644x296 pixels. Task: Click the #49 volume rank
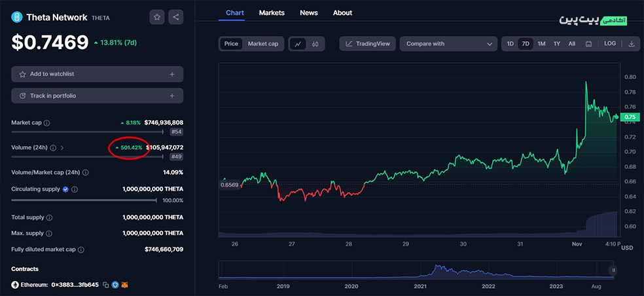click(177, 157)
